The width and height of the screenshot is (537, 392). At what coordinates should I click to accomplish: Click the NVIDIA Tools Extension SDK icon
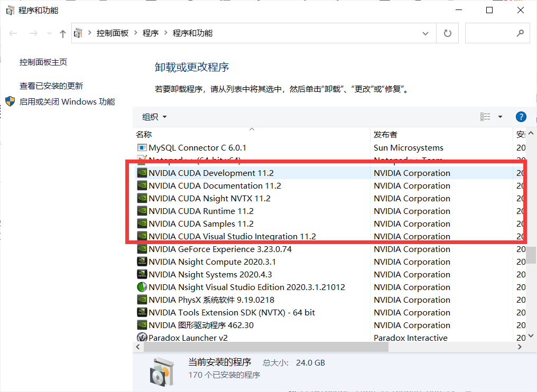click(142, 312)
